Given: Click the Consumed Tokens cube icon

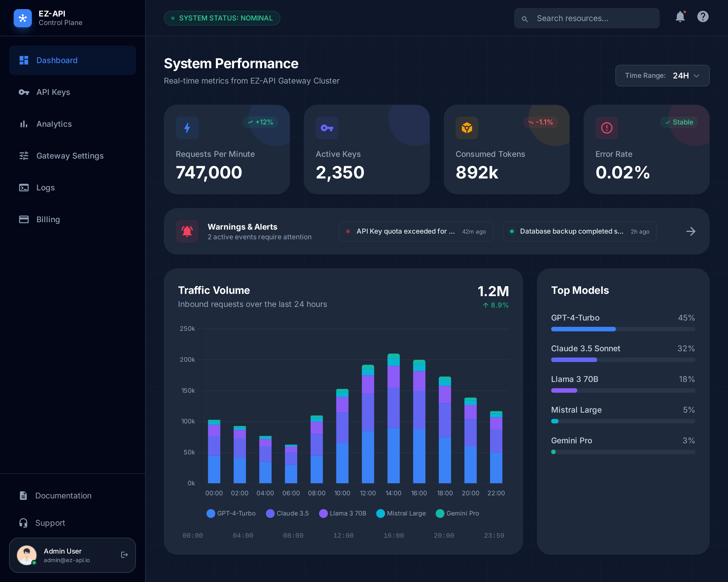Looking at the screenshot, I should (467, 128).
